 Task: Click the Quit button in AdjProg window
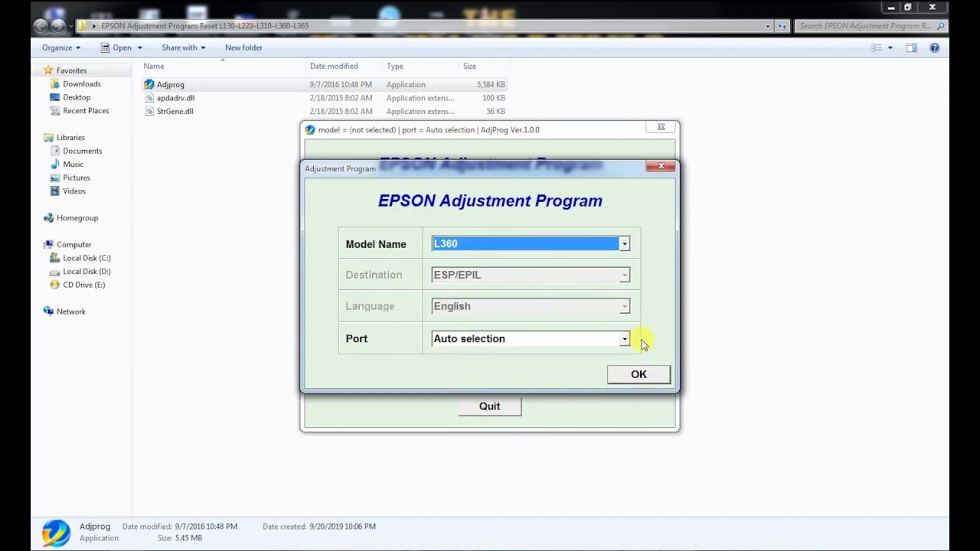489,406
